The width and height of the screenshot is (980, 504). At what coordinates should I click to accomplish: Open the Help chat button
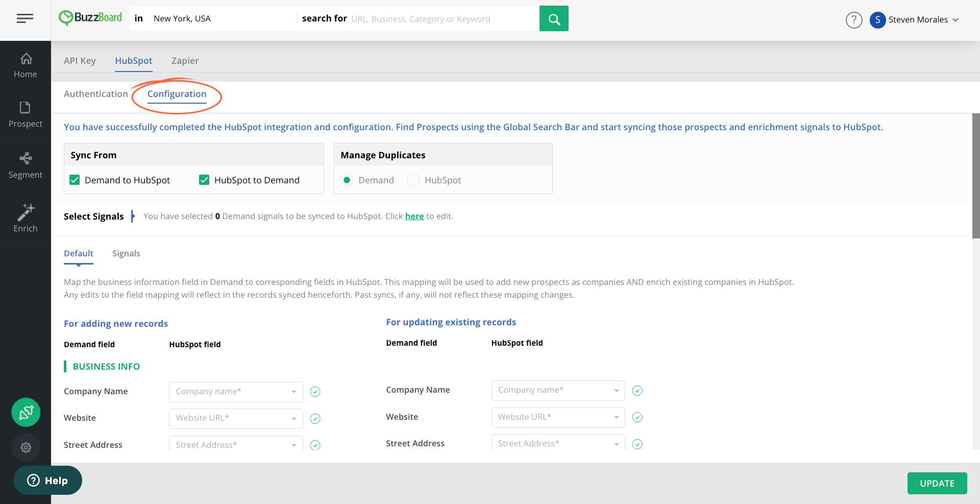[47, 481]
